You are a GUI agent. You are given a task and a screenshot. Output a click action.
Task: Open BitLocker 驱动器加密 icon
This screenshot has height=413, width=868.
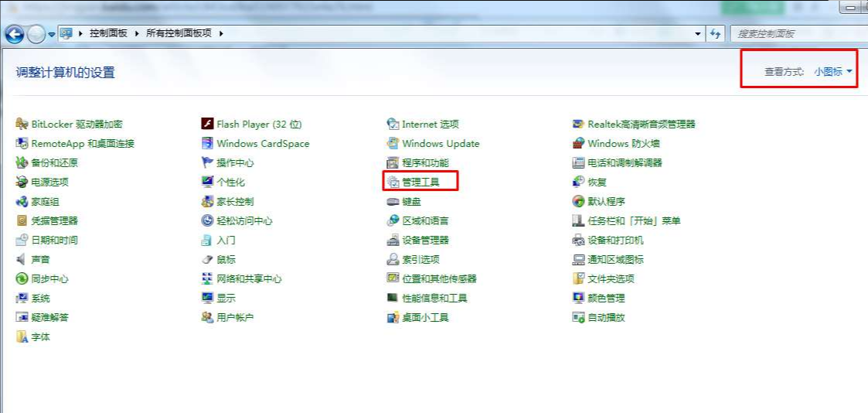tap(22, 124)
